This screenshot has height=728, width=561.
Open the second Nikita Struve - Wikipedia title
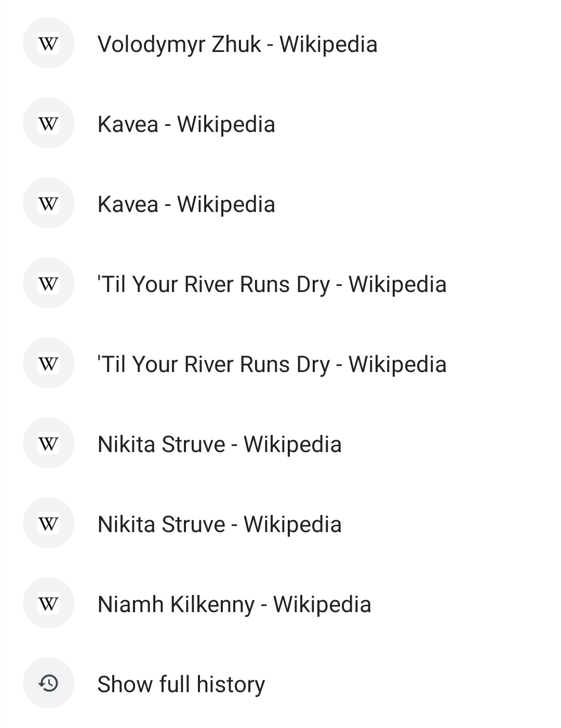point(219,524)
